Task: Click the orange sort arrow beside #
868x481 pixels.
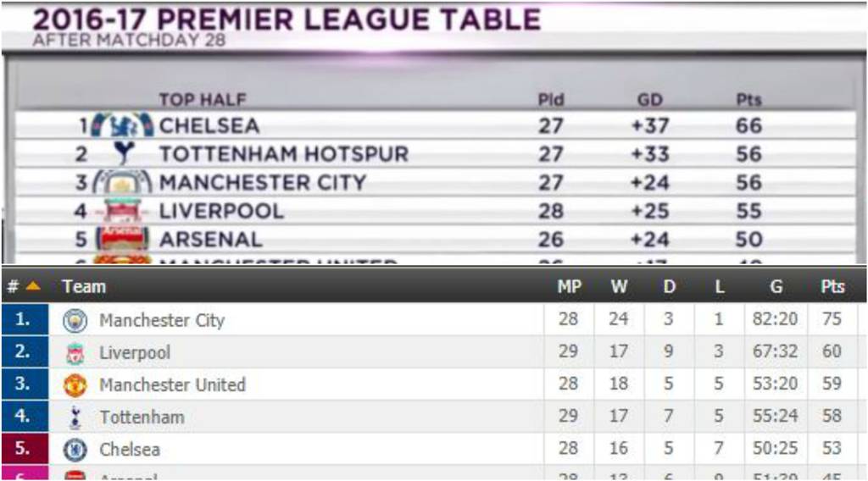Action: (x=33, y=286)
